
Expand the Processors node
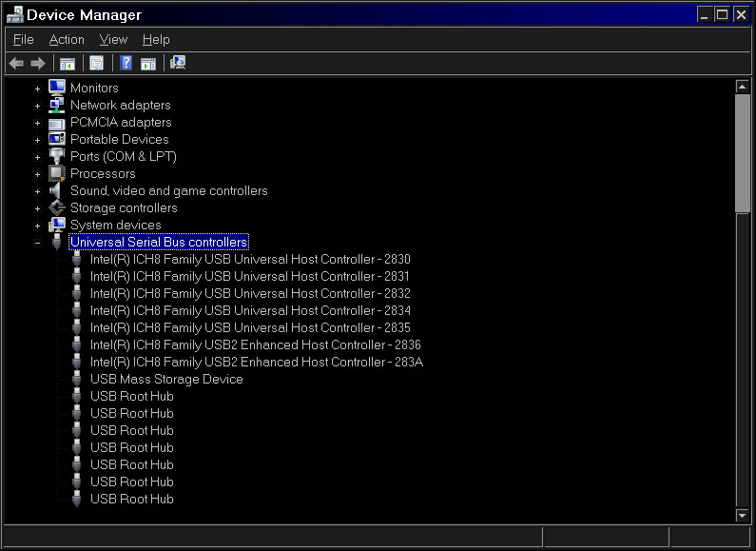[x=38, y=174]
